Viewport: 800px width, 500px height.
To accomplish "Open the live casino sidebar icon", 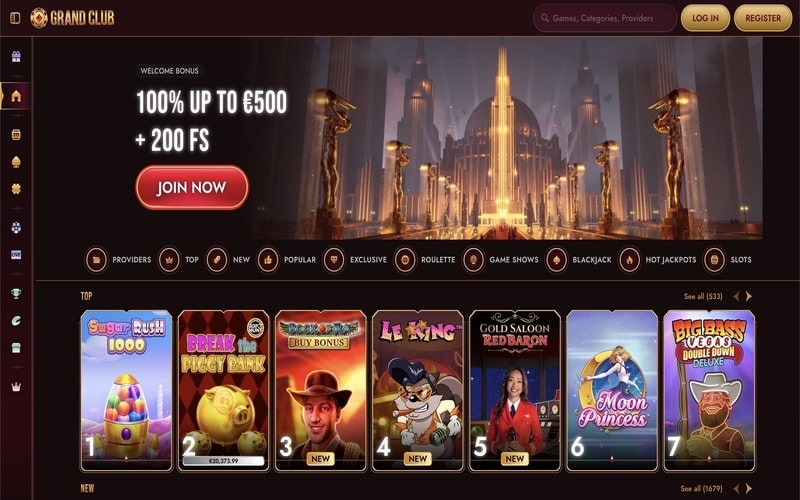I will (16, 255).
